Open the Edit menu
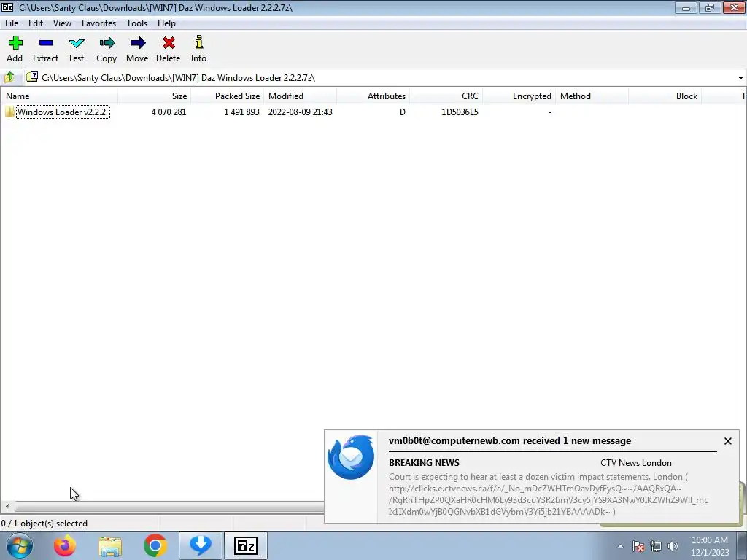 (36, 23)
